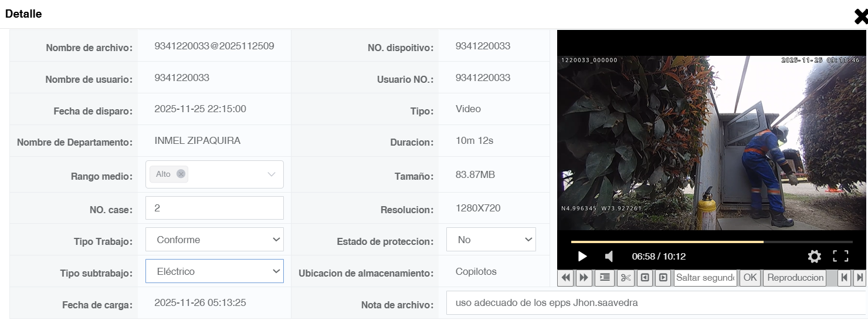Click the scissors cut clip button
The image size is (868, 323).
(626, 278)
